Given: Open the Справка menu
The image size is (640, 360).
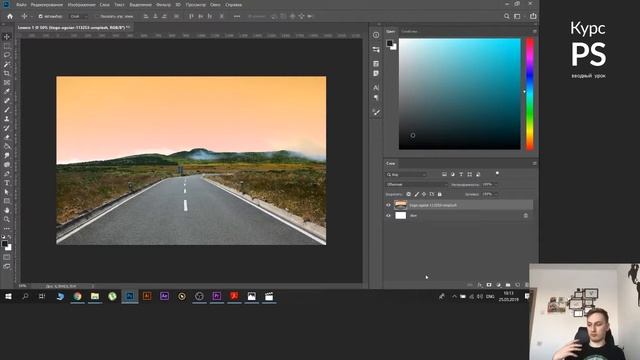Looking at the screenshot, I should (233, 5).
